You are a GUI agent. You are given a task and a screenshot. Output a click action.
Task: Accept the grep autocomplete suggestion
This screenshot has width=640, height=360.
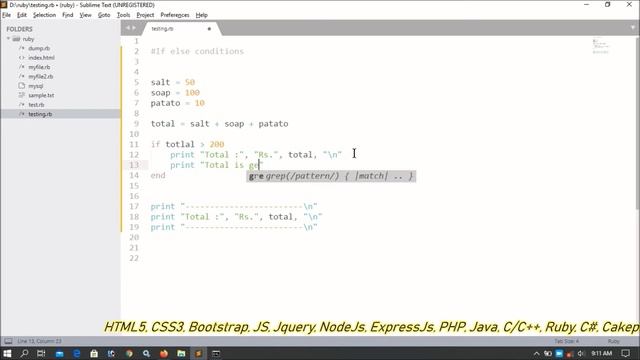click(331, 176)
